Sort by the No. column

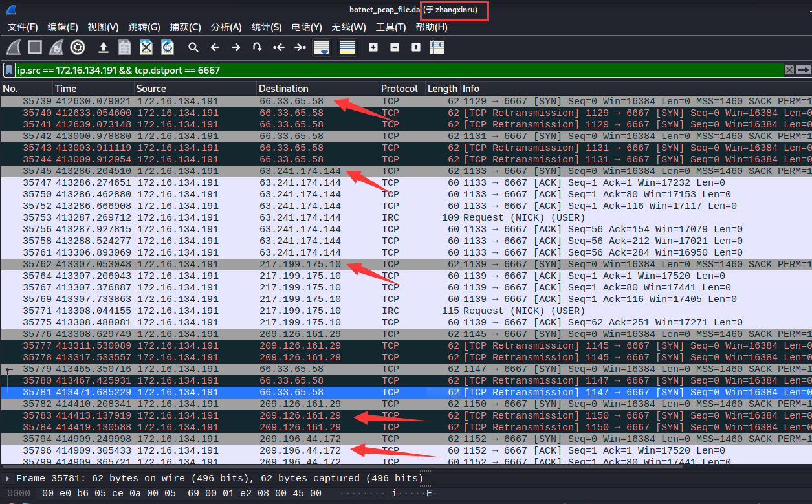(27, 89)
